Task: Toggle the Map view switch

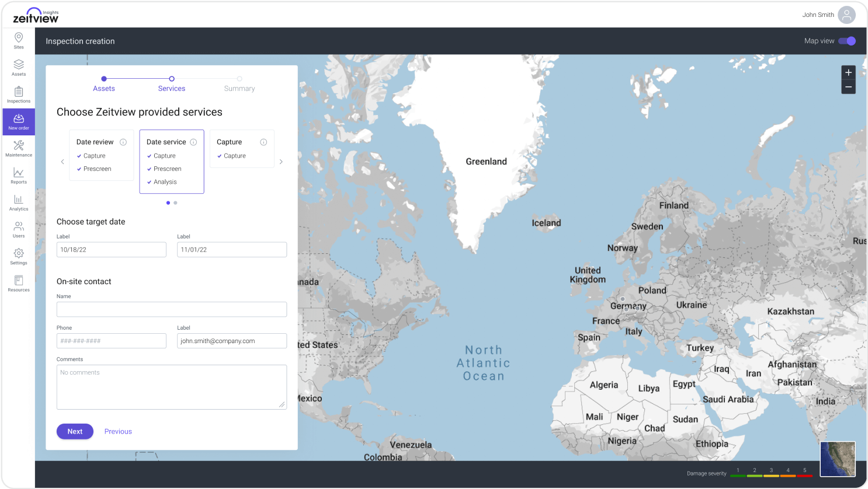Action: coord(847,41)
